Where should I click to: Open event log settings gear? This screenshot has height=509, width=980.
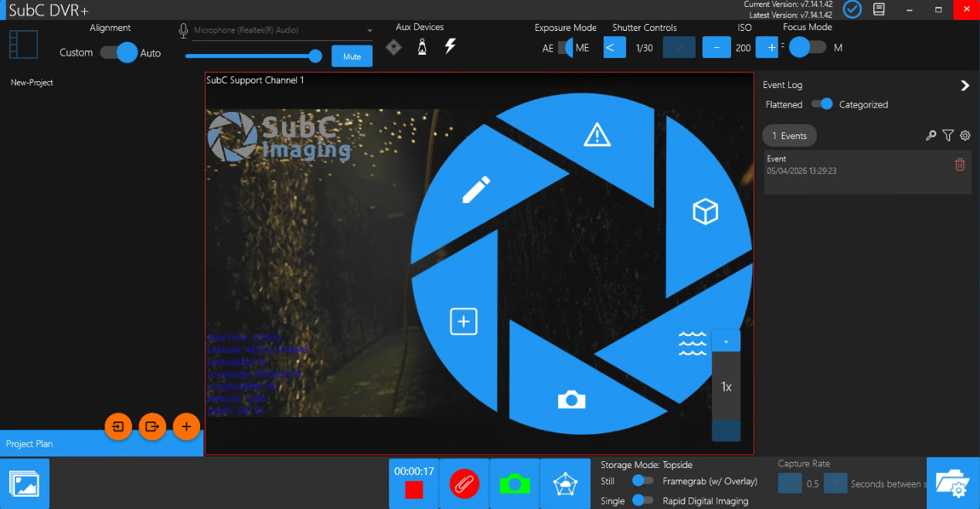(965, 136)
